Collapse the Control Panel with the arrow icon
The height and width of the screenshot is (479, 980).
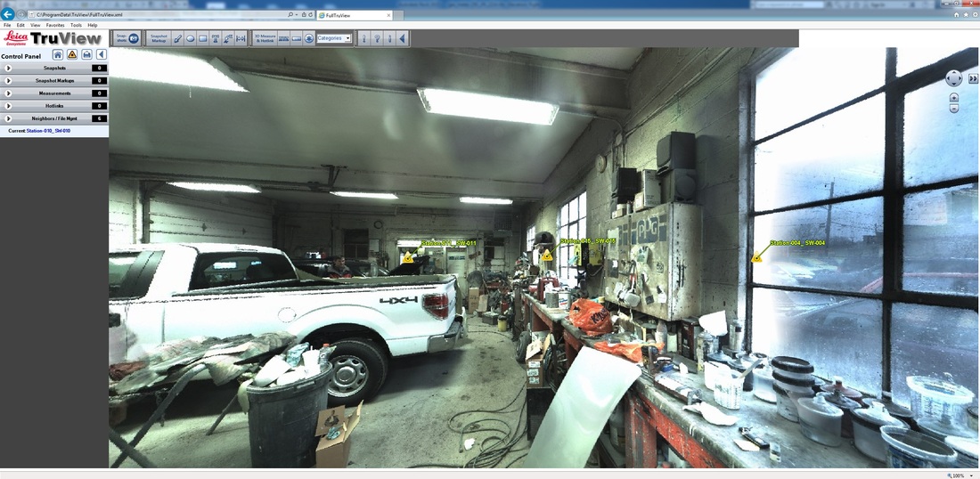pos(101,54)
